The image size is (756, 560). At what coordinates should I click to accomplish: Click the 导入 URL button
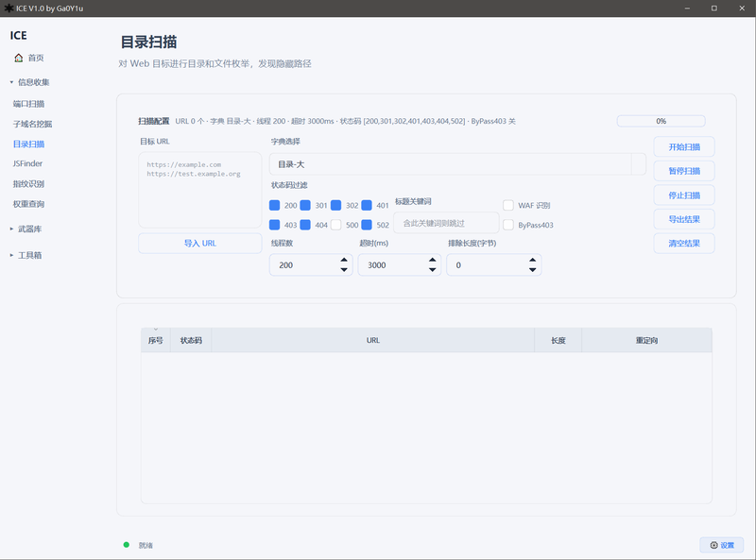tap(200, 244)
